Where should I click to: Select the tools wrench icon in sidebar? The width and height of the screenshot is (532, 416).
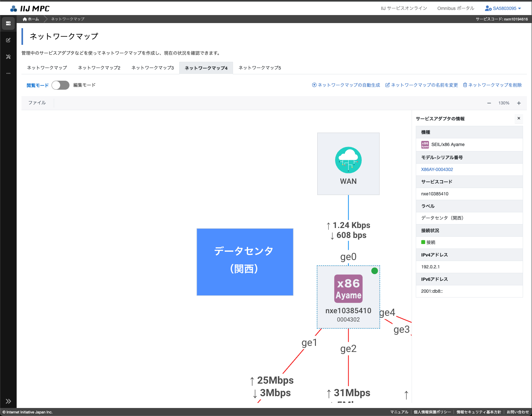point(8,57)
